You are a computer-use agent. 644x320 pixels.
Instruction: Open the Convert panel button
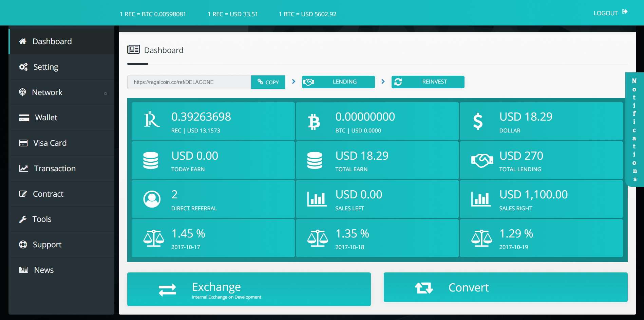506,287
